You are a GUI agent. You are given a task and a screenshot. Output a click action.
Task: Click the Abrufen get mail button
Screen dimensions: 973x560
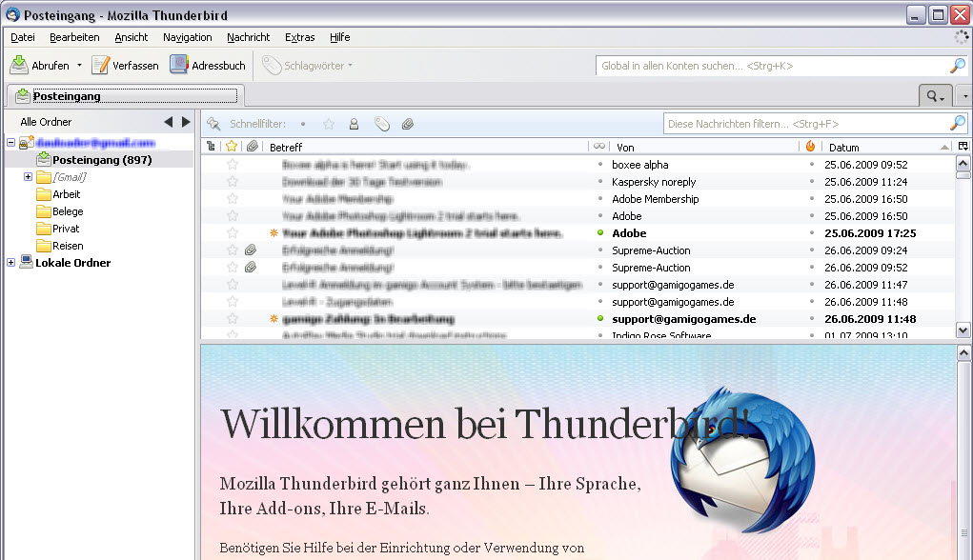click(40, 66)
